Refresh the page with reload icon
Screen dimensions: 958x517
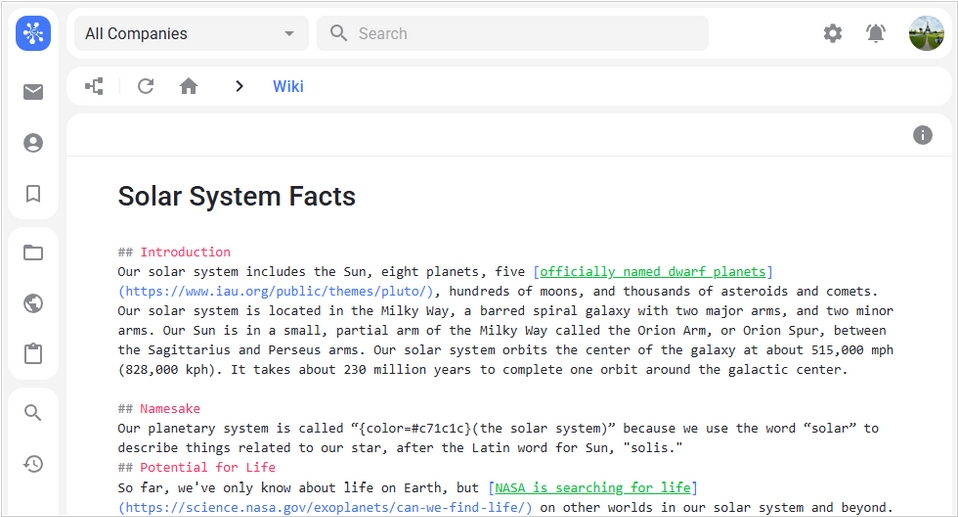click(145, 86)
